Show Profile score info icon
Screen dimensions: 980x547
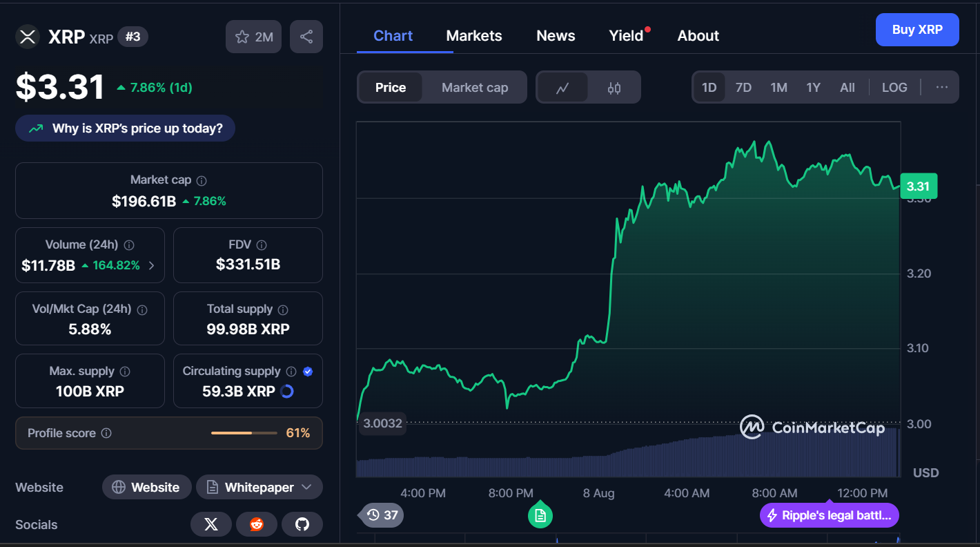pos(106,433)
